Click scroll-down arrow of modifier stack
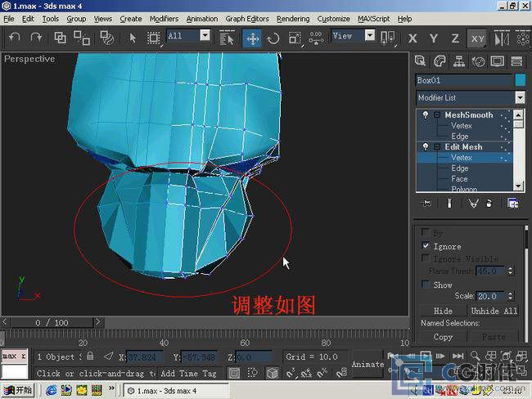The image size is (532, 399). point(518,186)
